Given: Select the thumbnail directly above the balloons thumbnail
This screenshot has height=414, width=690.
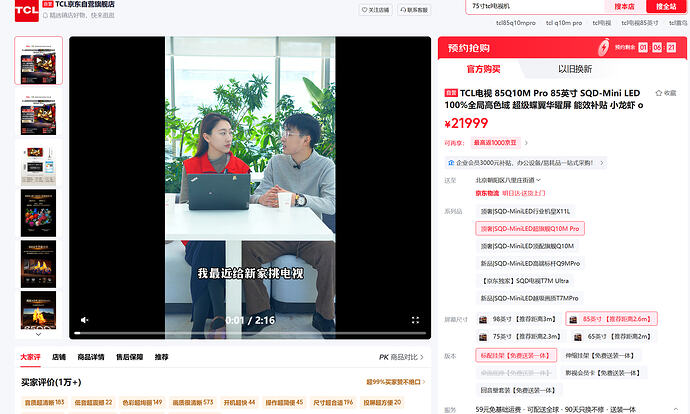Looking at the screenshot, I should coord(38,163).
